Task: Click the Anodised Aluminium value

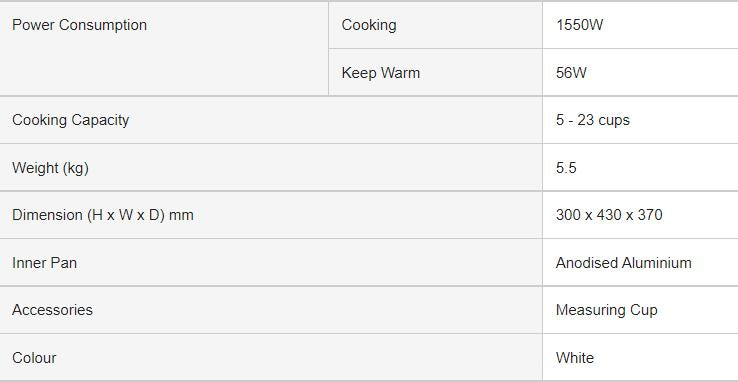Action: click(624, 263)
